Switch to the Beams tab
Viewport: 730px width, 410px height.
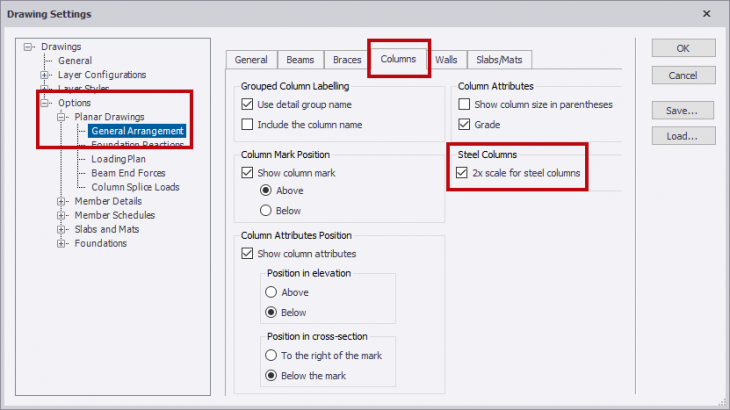298,60
